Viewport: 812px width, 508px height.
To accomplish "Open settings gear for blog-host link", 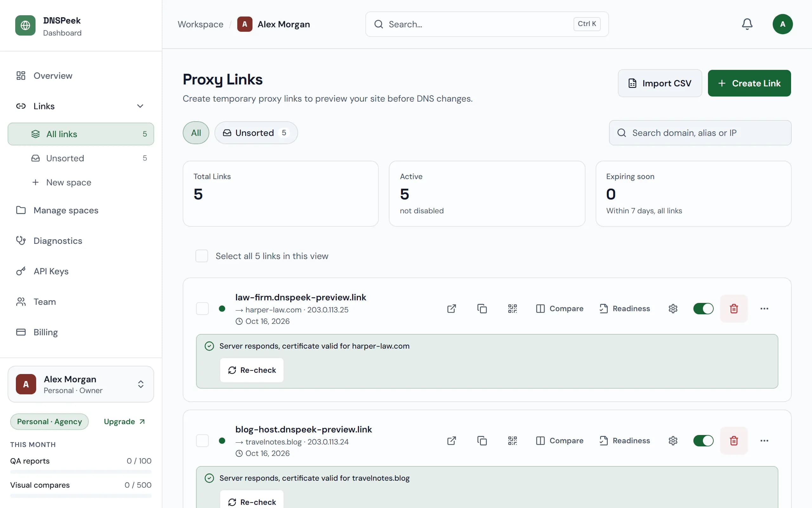I will point(673,440).
